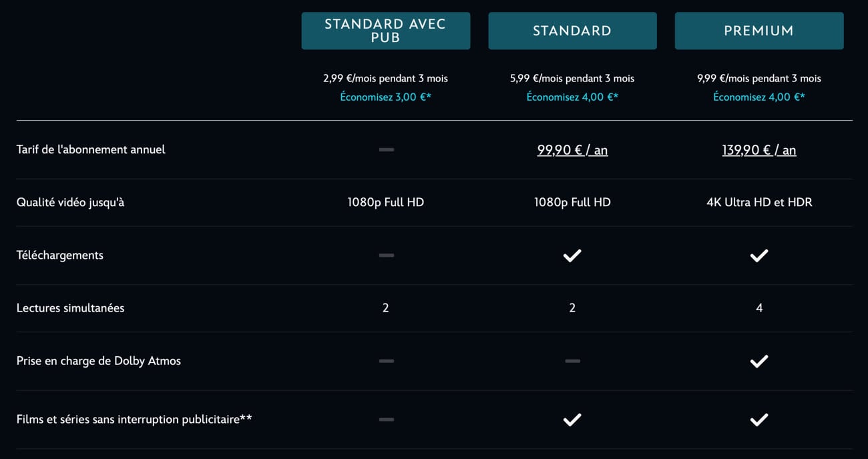Open the 139,90 € / an annual price link
Viewport: 868px width, 459px height.
pos(759,150)
